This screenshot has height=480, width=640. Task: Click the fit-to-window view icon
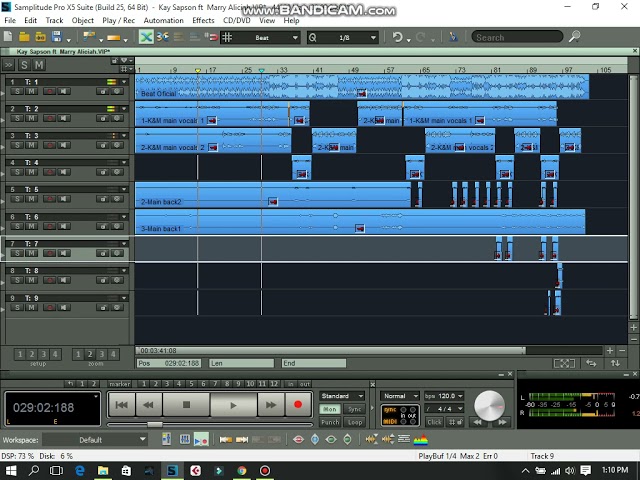(x=564, y=363)
